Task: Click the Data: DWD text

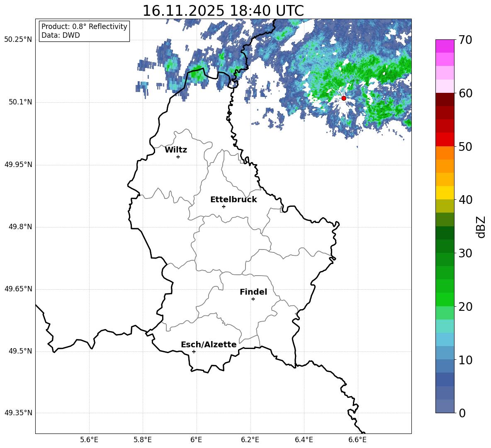Action: click(61, 35)
